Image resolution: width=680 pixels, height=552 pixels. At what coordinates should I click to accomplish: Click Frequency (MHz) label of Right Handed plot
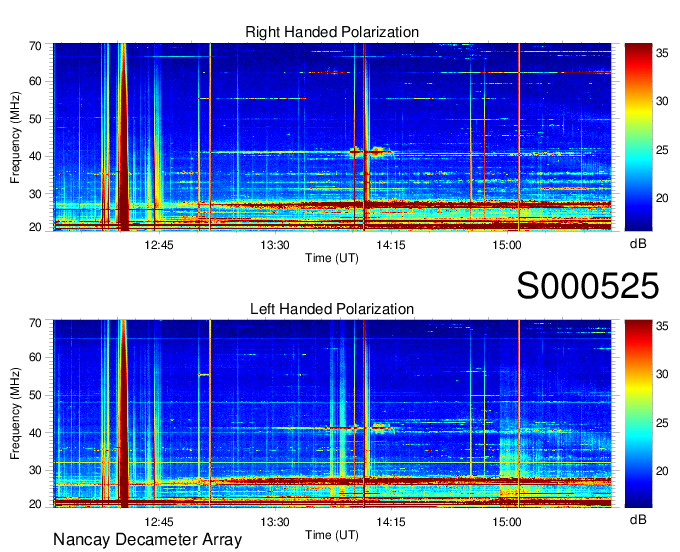(x=15, y=137)
